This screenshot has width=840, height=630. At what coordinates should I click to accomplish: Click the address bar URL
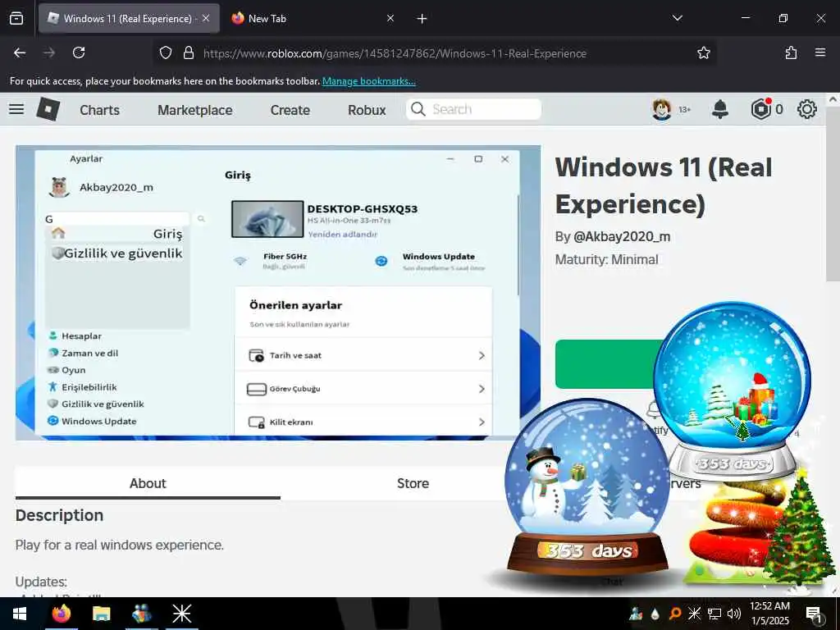click(x=395, y=53)
